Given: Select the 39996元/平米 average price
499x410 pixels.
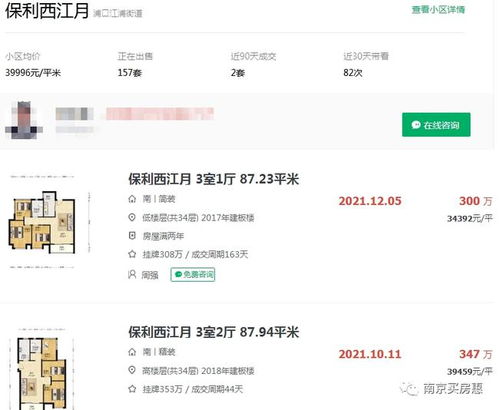Looking at the screenshot, I should pyautogui.click(x=33, y=73).
